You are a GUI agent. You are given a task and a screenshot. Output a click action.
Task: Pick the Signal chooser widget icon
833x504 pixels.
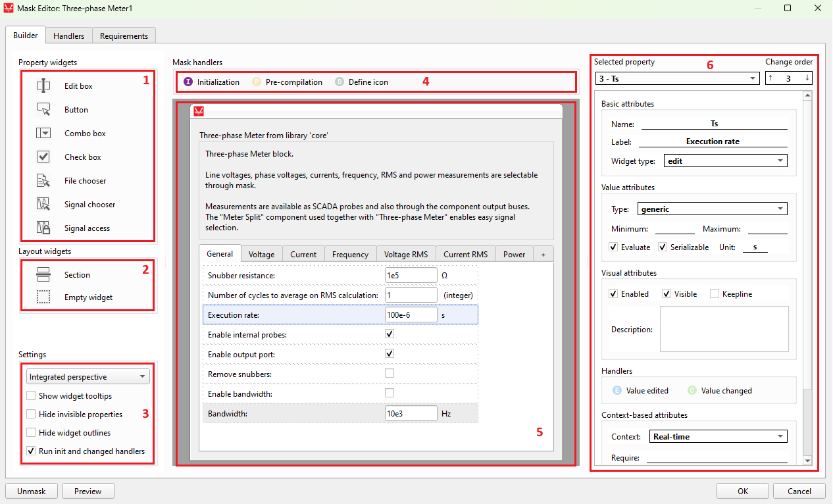tap(43, 205)
